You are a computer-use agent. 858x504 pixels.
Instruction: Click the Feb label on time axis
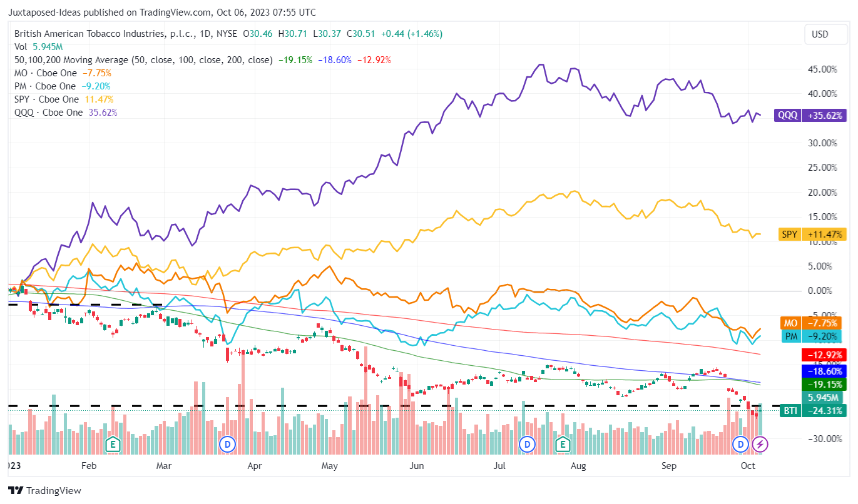coord(89,466)
